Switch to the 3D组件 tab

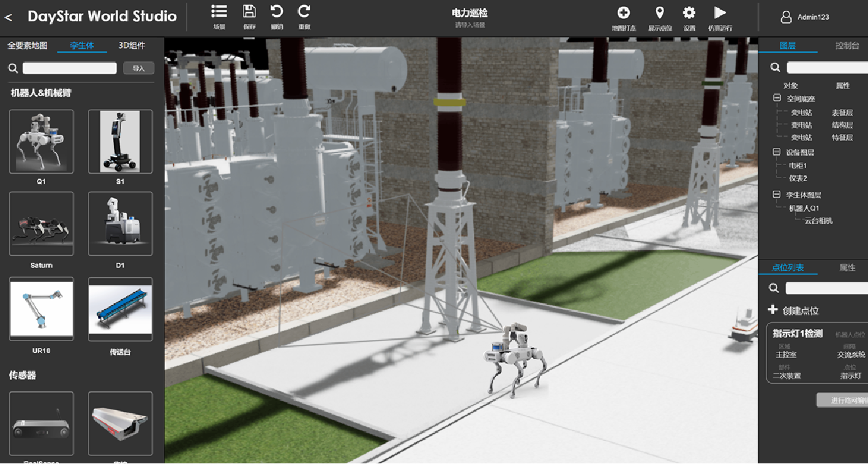click(132, 46)
